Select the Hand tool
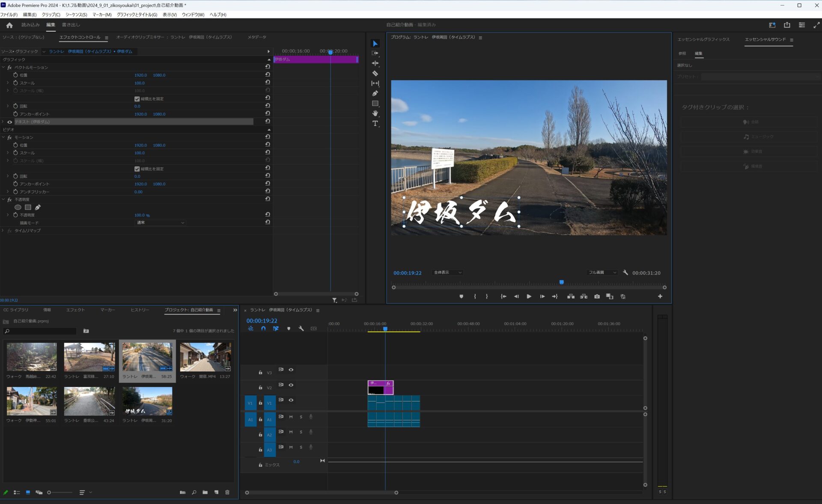Viewport: 822px width, 504px height. pos(375,113)
